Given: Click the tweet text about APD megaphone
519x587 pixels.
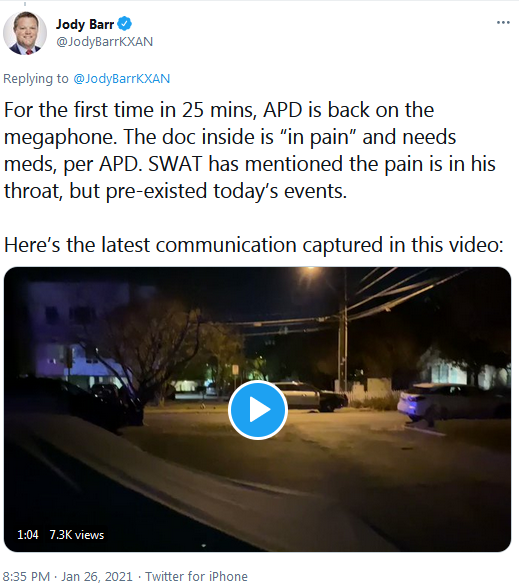Looking at the screenshot, I should pos(250,150).
